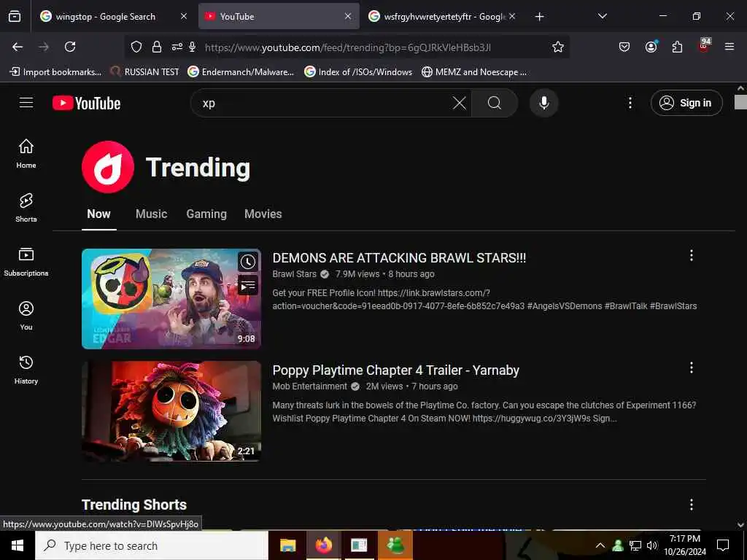Screen dimensions: 747x560
Task: Reload the page with the refresh button
Action: click(x=70, y=47)
